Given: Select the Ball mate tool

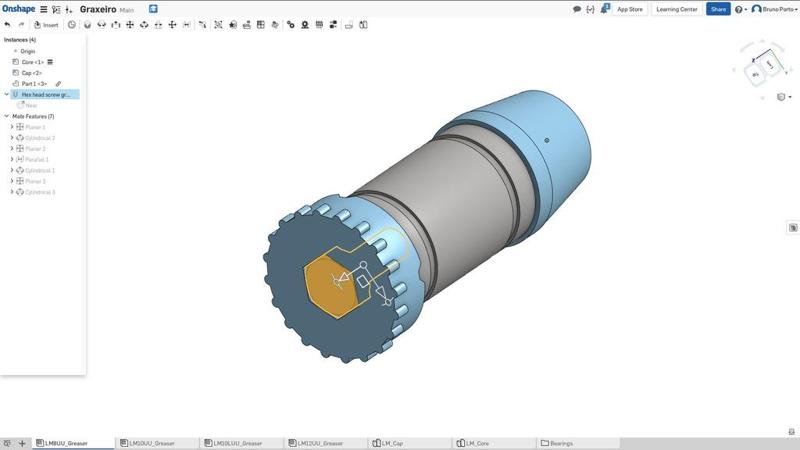Looking at the screenshot, I should click(172, 24).
